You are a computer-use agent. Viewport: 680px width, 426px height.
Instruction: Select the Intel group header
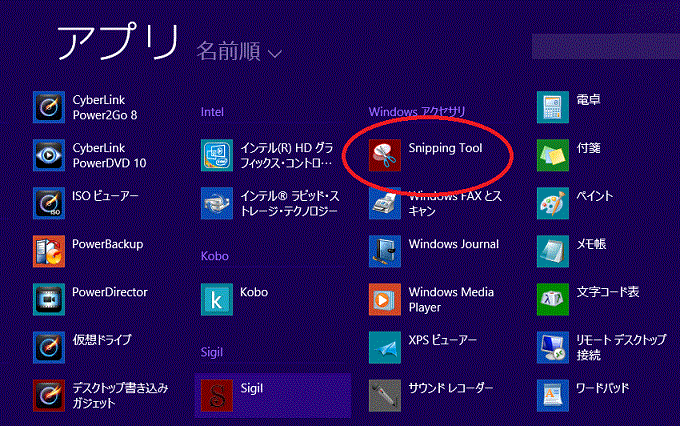pyautogui.click(x=212, y=112)
